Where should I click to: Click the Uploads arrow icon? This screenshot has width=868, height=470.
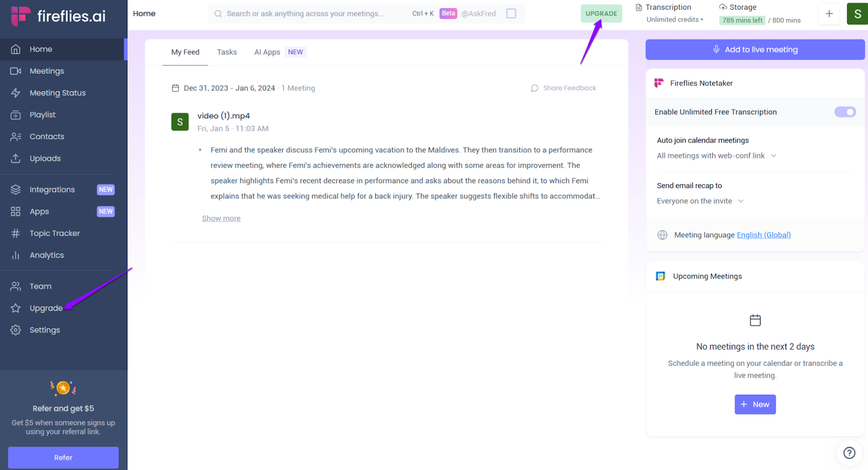[x=16, y=158]
